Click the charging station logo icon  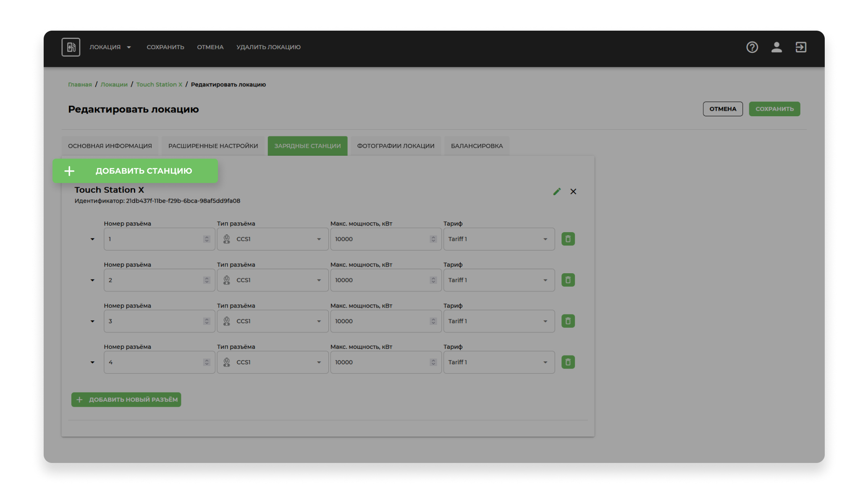71,47
